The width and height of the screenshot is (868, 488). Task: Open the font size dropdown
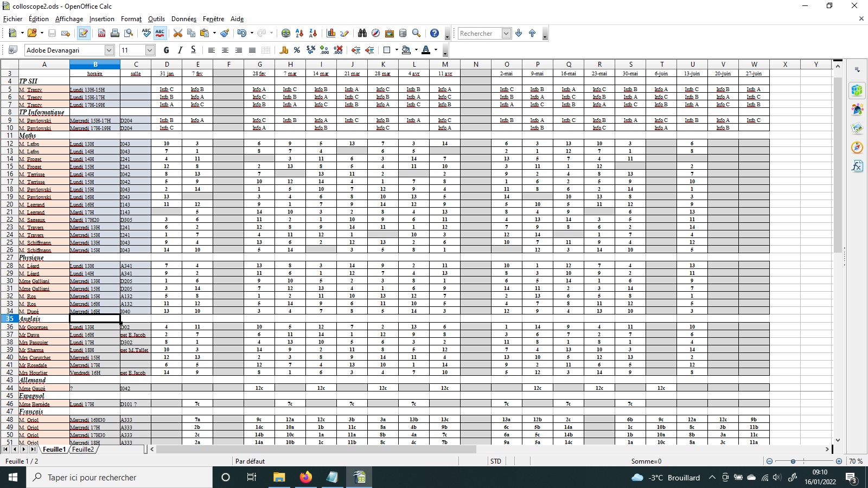pos(150,50)
